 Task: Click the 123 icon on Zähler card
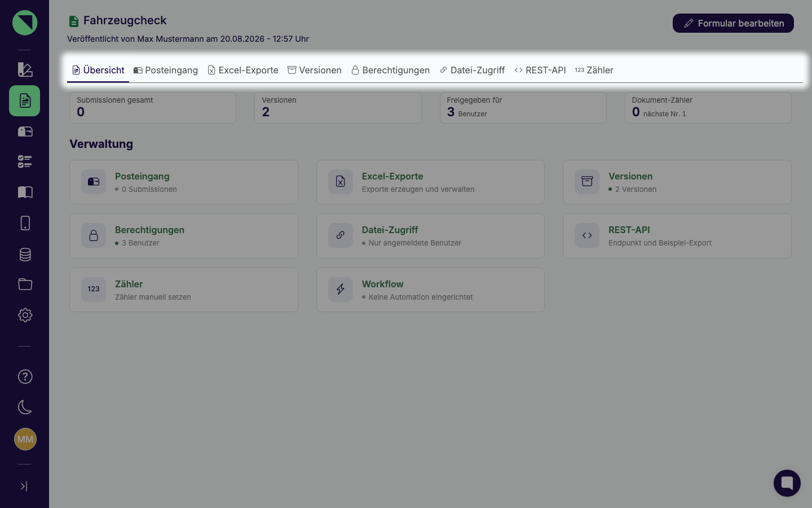[x=94, y=290]
